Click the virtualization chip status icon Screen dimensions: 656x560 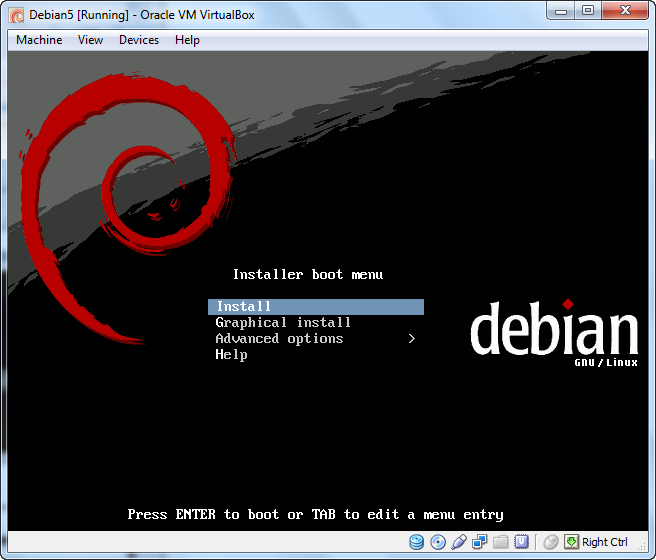click(522, 542)
